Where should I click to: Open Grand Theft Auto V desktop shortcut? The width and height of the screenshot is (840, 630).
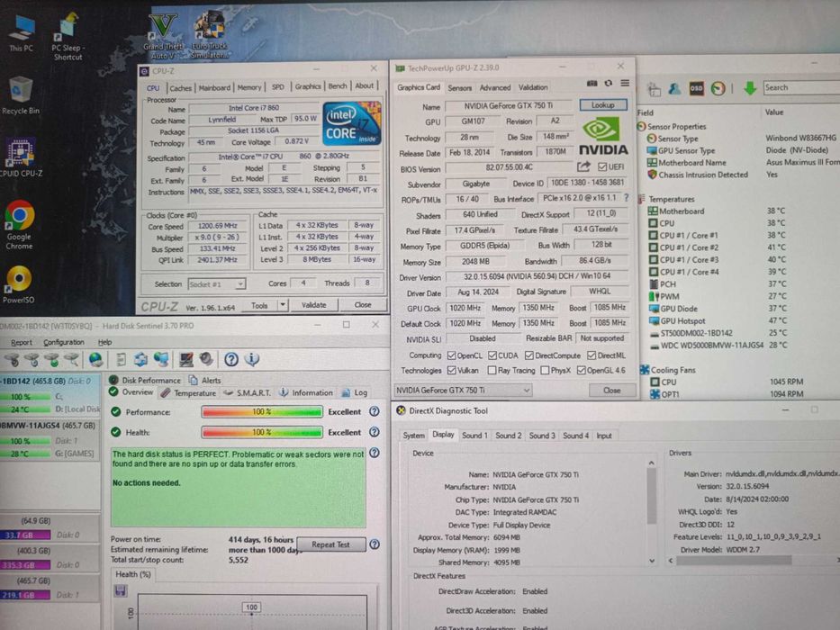(163, 36)
